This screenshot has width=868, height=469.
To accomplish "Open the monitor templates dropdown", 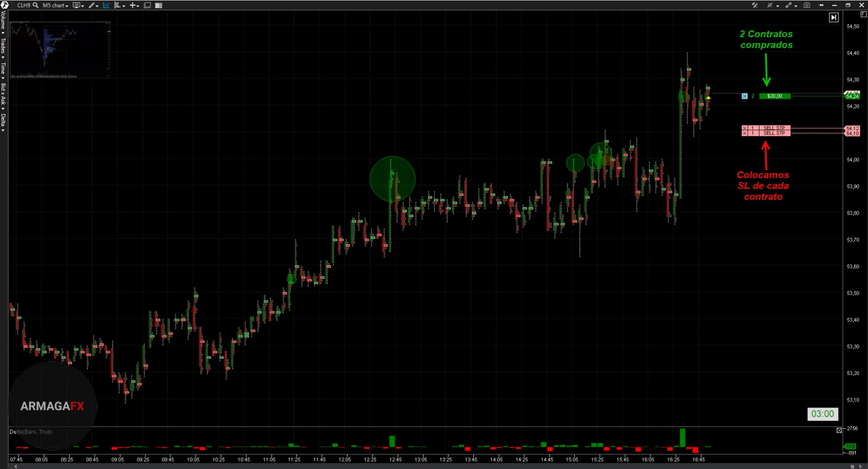I will coord(78,5).
